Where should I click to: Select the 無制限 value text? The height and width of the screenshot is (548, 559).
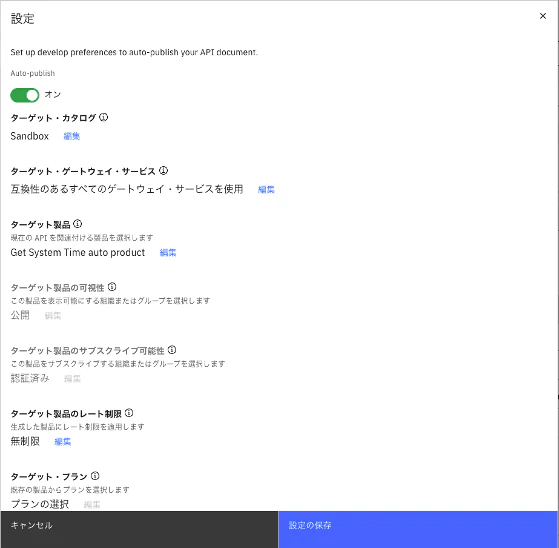(x=25, y=441)
